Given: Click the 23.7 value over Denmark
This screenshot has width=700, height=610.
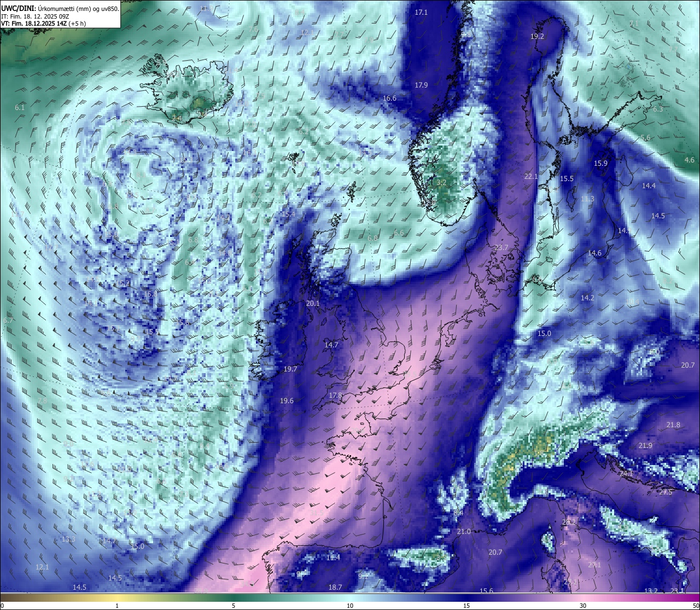Looking at the screenshot, I should (x=501, y=247).
